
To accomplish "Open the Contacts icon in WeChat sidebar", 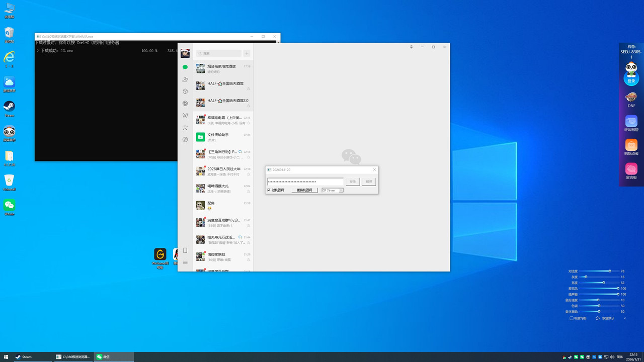I will 185,79.
